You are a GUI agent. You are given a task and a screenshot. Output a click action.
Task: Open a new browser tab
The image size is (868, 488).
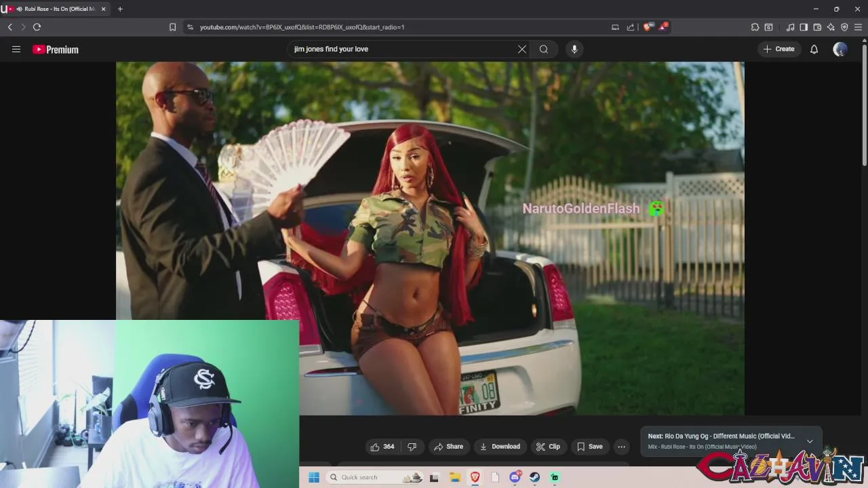(x=120, y=9)
